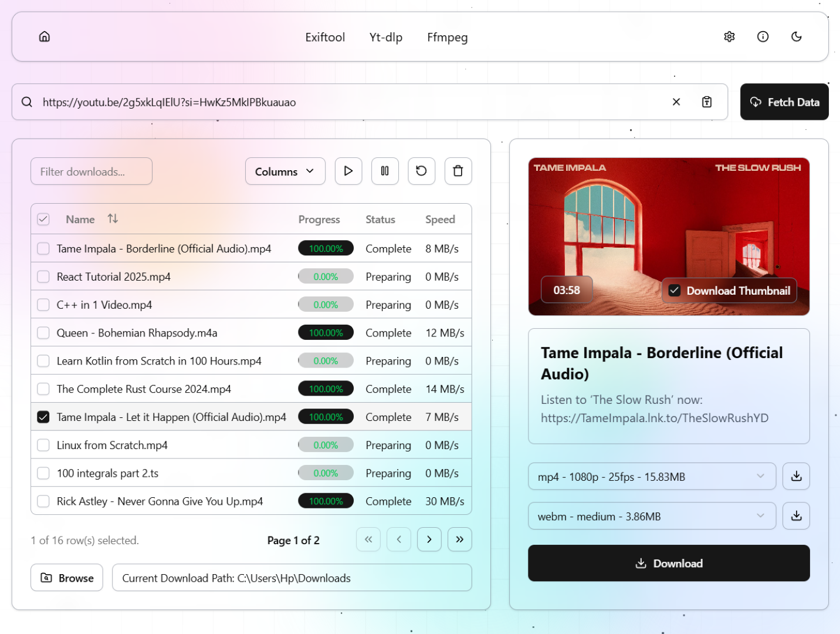Clear the URL with the X icon
This screenshot has height=634, width=840.
click(676, 102)
